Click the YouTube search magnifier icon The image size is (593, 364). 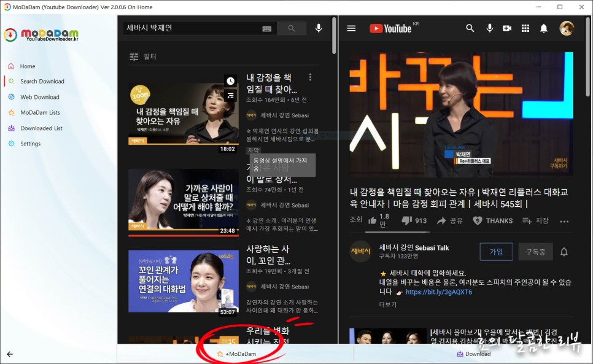(x=470, y=28)
